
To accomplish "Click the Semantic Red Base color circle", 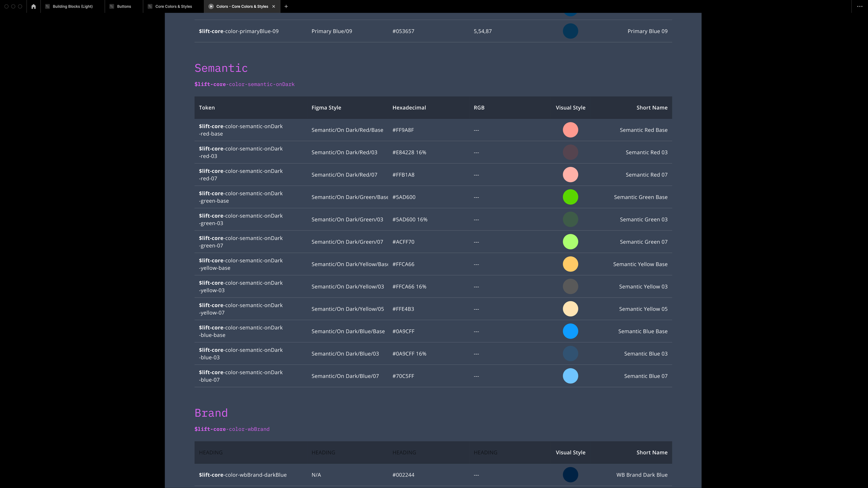I will point(570,130).
